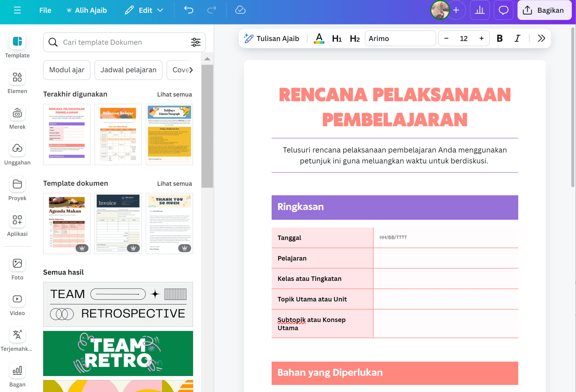The height and width of the screenshot is (392, 576).
Task: Click the Rencana Pelaksanaan Pembelajaran title
Action: point(395,107)
